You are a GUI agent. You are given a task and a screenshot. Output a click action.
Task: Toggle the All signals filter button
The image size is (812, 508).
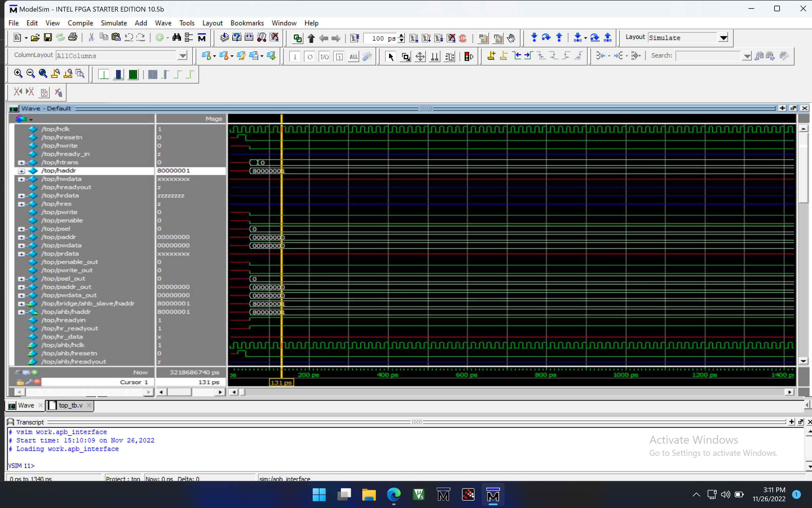click(x=353, y=56)
